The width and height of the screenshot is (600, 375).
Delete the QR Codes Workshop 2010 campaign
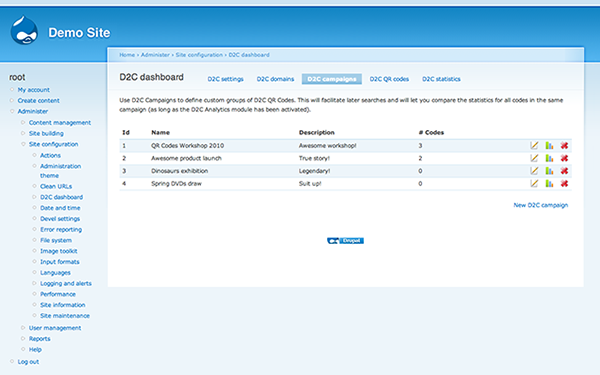click(x=564, y=145)
